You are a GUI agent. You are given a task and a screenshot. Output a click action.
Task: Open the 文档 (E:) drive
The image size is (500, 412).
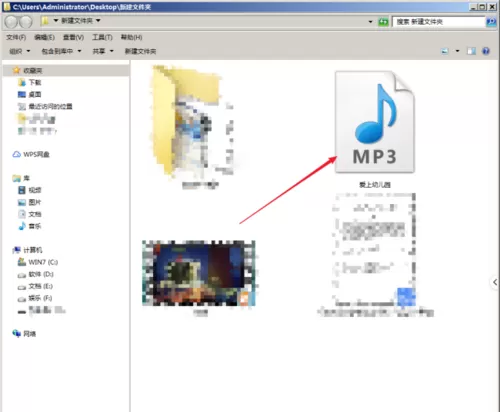coord(40,286)
